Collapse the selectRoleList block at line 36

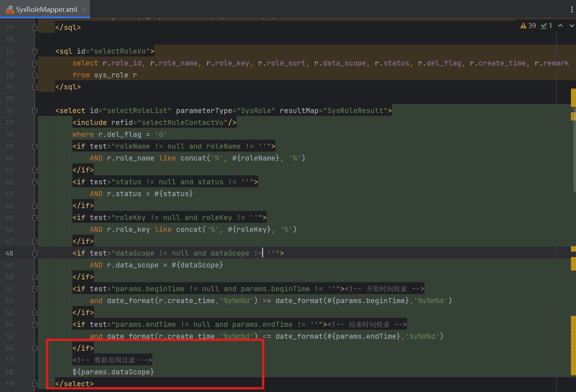coord(35,111)
